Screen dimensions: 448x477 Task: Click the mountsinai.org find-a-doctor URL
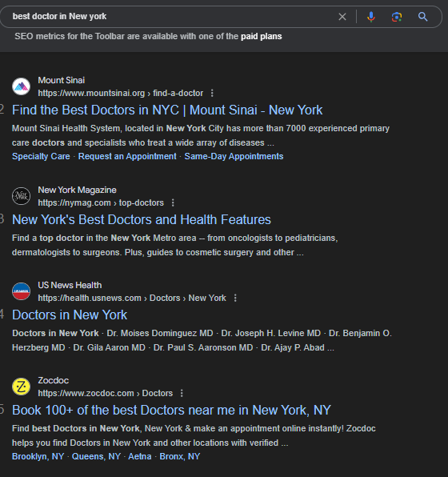click(121, 93)
